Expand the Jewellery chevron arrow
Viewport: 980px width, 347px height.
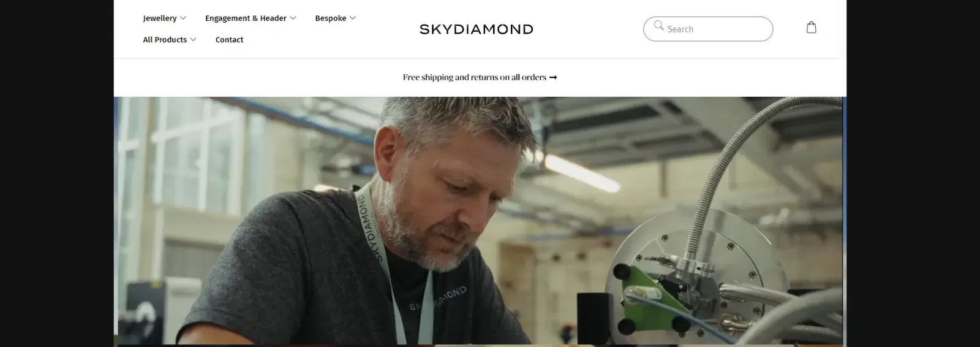tap(183, 18)
